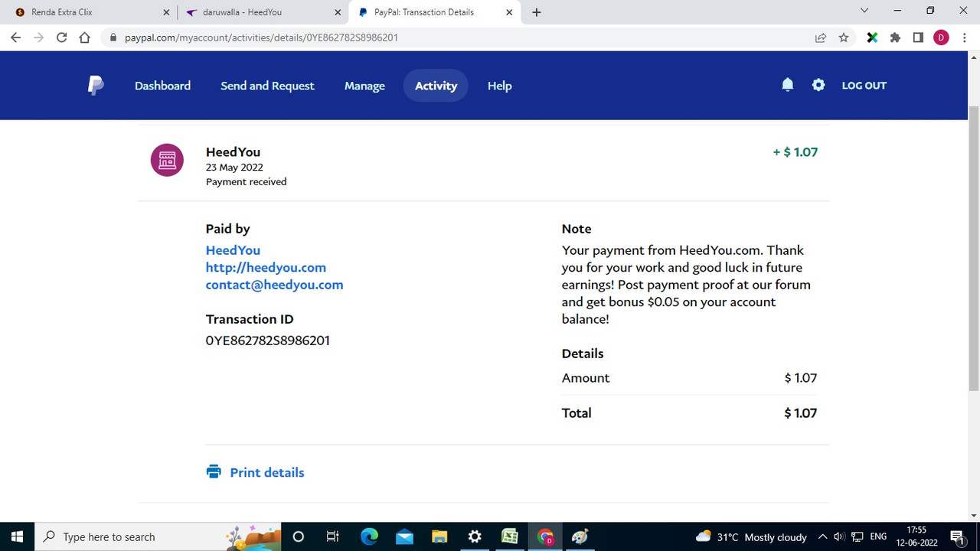This screenshot has width=980, height=551.
Task: Click the Print details link
Action: 267,472
